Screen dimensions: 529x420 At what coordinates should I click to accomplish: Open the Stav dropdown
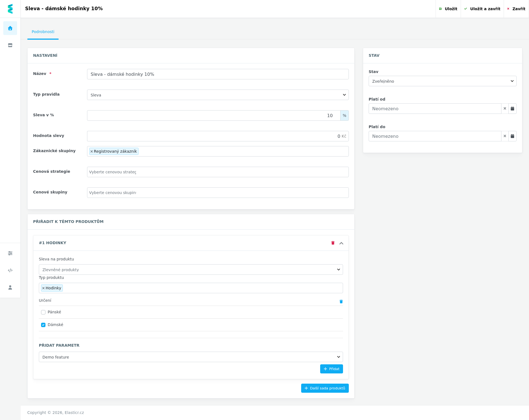tap(442, 81)
